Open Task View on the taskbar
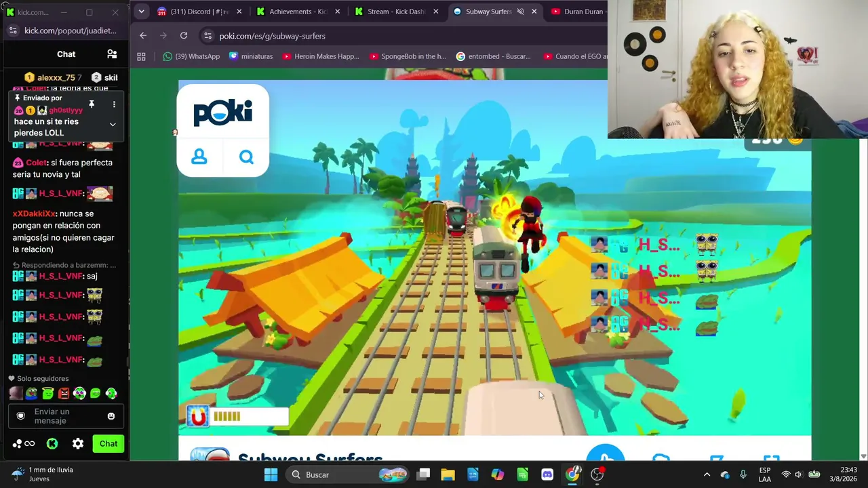 [423, 474]
